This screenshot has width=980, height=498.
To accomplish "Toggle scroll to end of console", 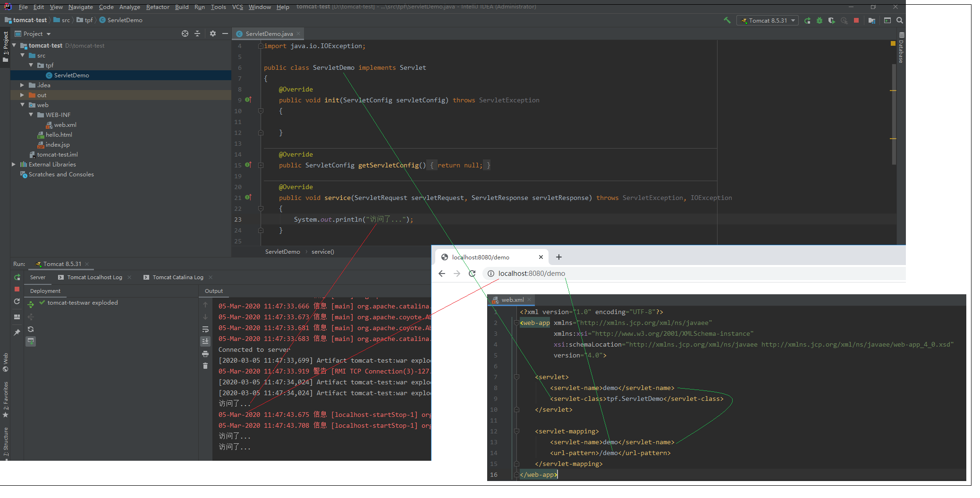I will tap(205, 341).
